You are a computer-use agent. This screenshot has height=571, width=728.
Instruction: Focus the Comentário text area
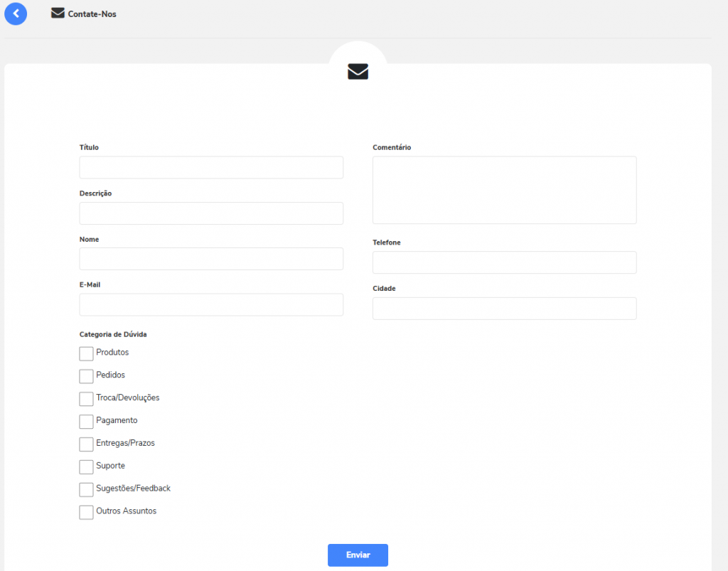(x=504, y=190)
